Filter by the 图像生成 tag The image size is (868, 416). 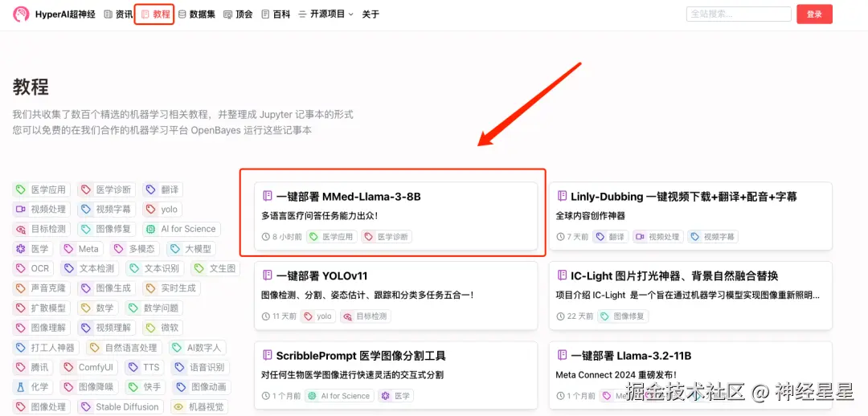106,288
